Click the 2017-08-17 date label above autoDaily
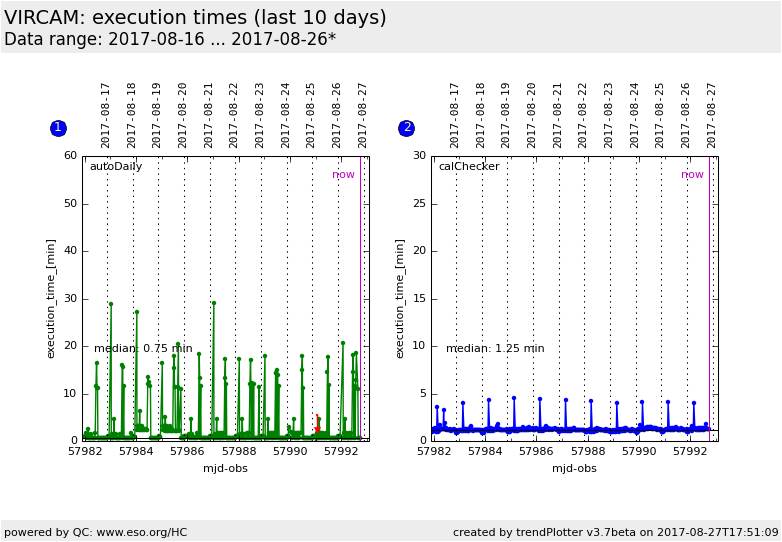782x542 pixels. (106, 115)
